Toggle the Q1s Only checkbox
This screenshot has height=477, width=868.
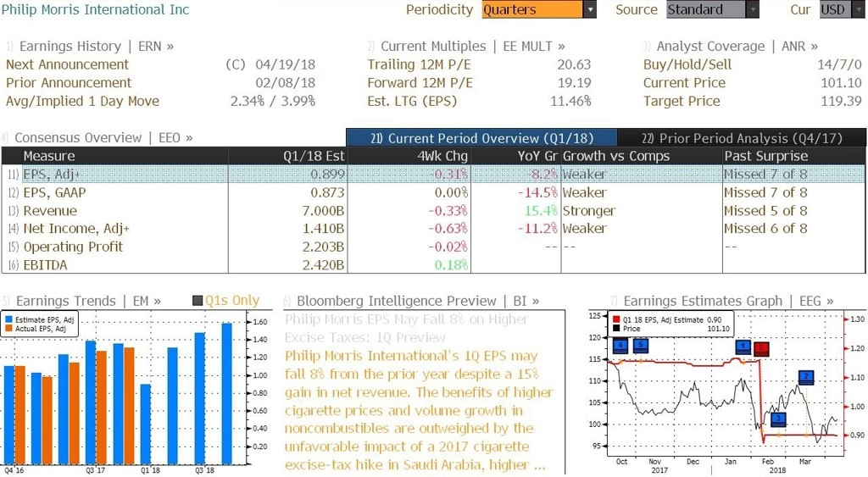[x=197, y=301]
